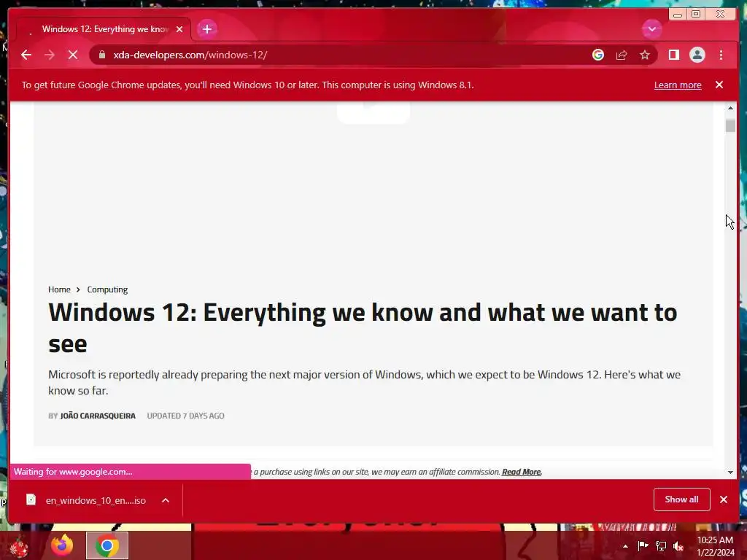Click the article headline 'Windows 12: Everything we know'

[x=363, y=328]
